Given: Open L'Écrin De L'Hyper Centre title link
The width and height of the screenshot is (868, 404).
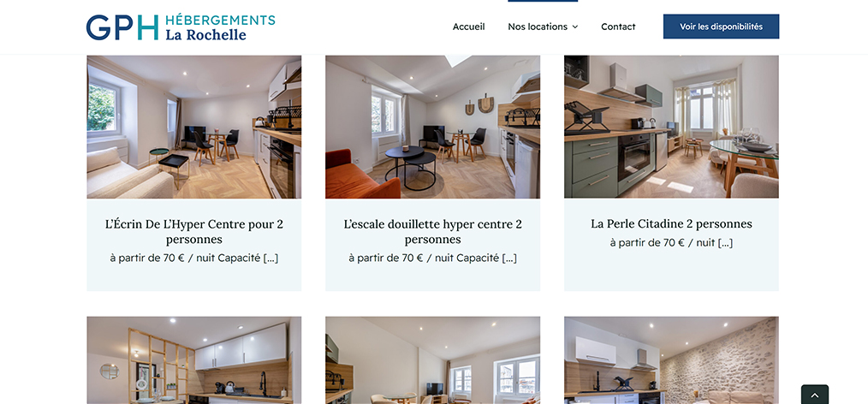Looking at the screenshot, I should [x=194, y=231].
